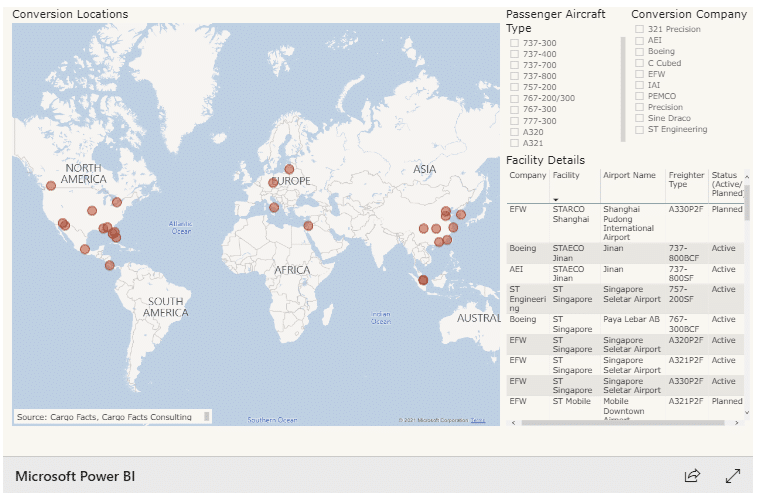Click the table's horizontal scroll right arrow
The image size is (757, 497).
click(x=737, y=423)
